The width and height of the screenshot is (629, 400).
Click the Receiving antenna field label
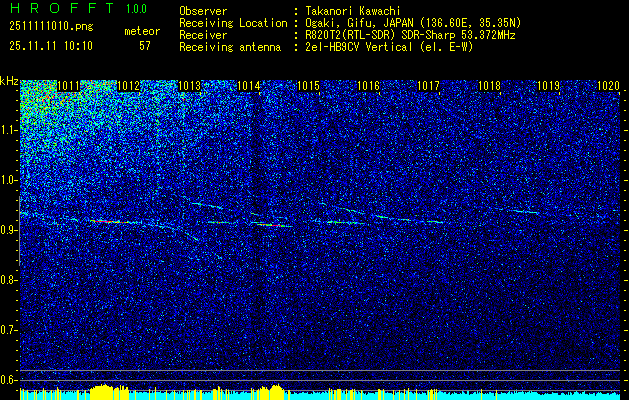[x=230, y=47]
